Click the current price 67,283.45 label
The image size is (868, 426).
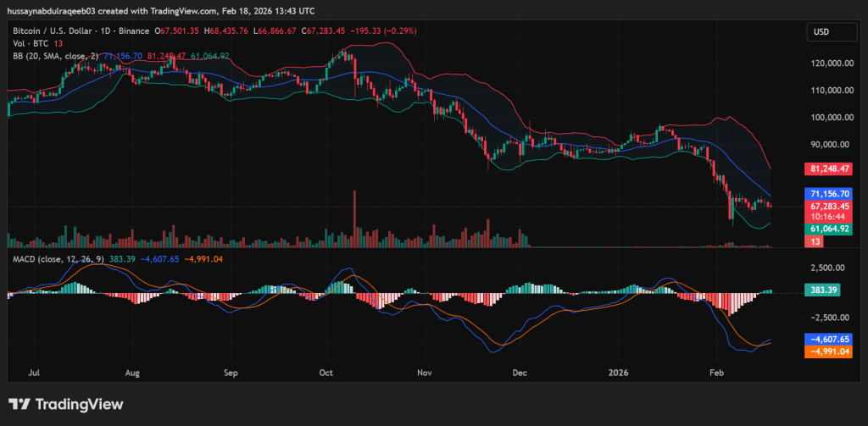829,206
